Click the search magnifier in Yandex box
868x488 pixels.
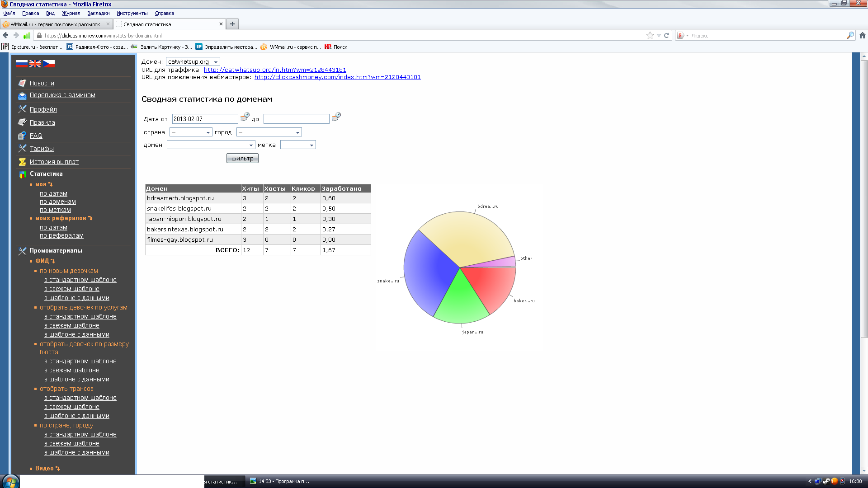pyautogui.click(x=850, y=35)
